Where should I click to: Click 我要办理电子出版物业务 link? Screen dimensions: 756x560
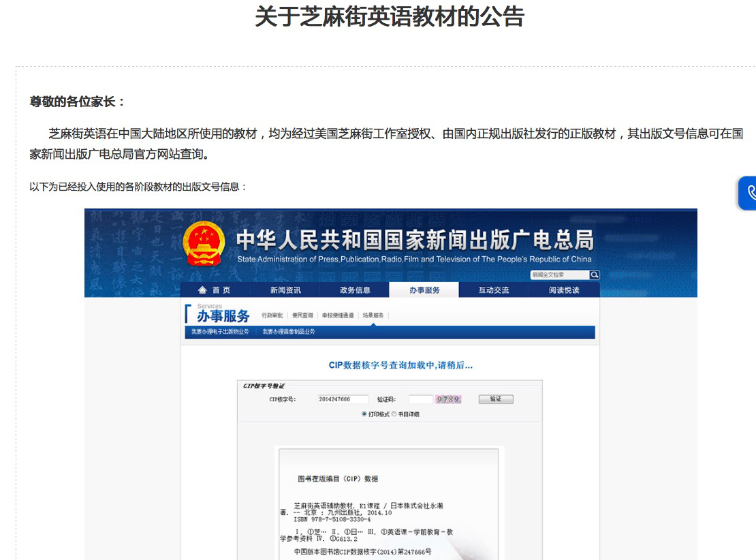tap(220, 332)
